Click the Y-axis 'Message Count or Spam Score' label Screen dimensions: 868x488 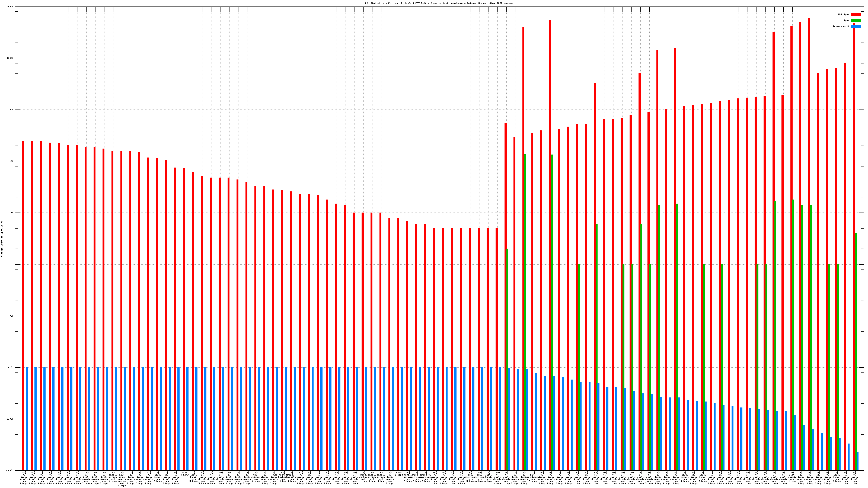pyautogui.click(x=2, y=239)
